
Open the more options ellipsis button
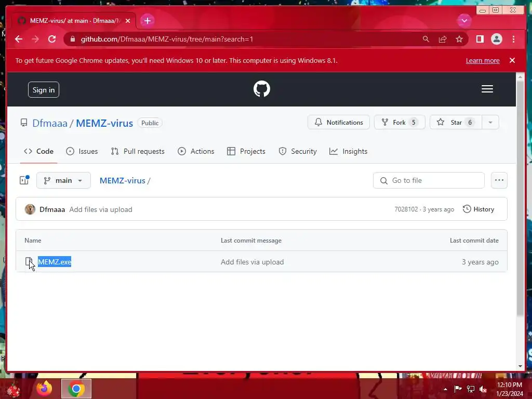(x=499, y=180)
